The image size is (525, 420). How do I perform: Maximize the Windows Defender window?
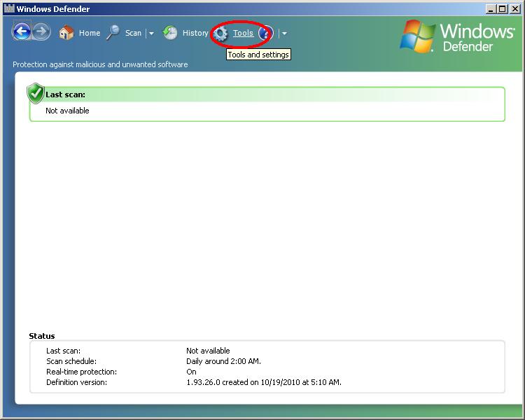(502, 9)
